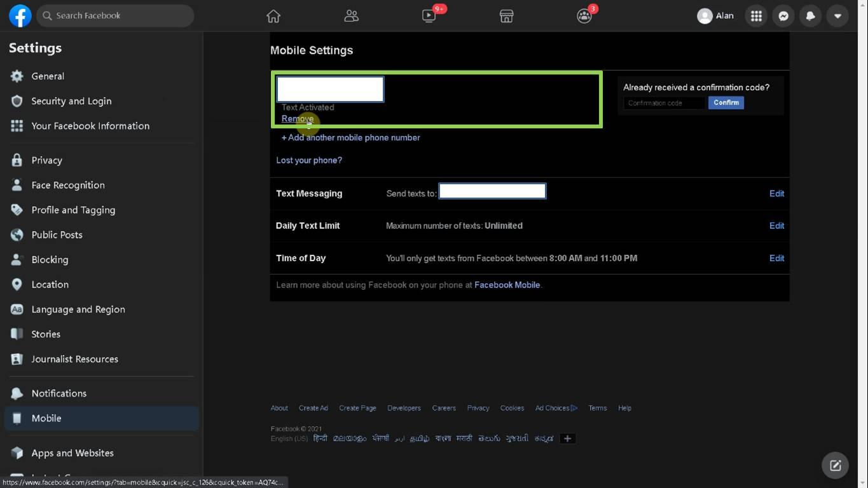Open the notifications bell icon
This screenshot has height=488, width=868.
[810, 16]
